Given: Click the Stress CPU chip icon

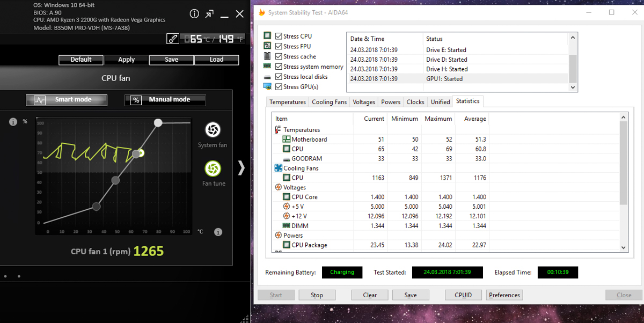Looking at the screenshot, I should coord(267,36).
